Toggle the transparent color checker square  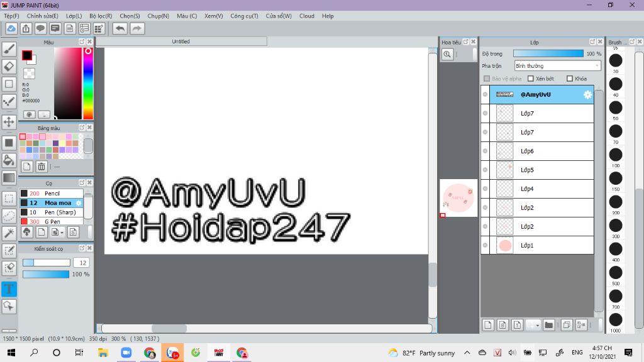tap(29, 74)
